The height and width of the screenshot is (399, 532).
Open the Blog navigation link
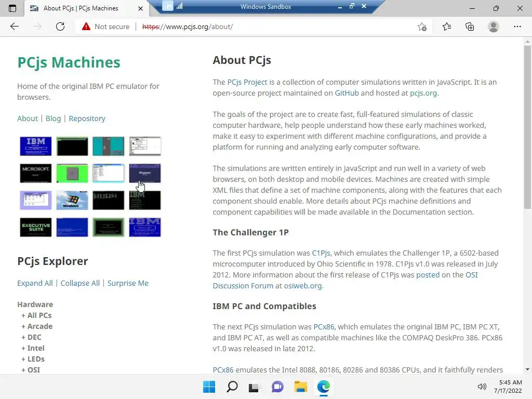54,118
